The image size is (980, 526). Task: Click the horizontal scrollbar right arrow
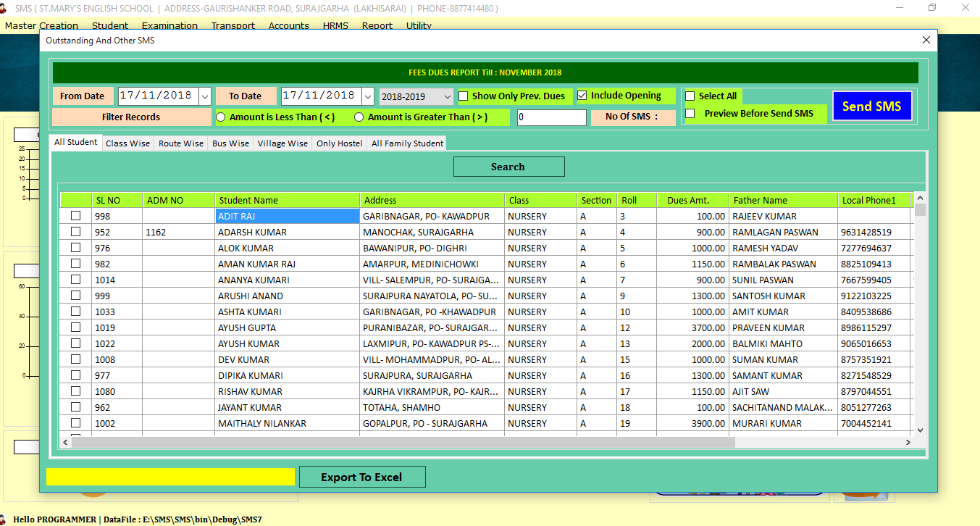[x=908, y=442]
